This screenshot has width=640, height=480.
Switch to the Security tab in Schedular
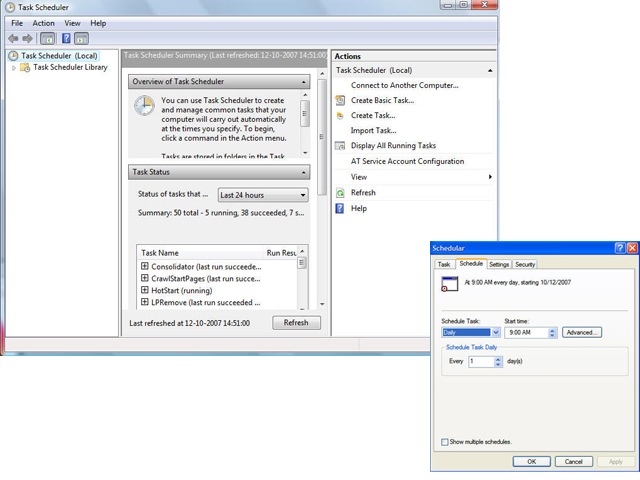(524, 264)
